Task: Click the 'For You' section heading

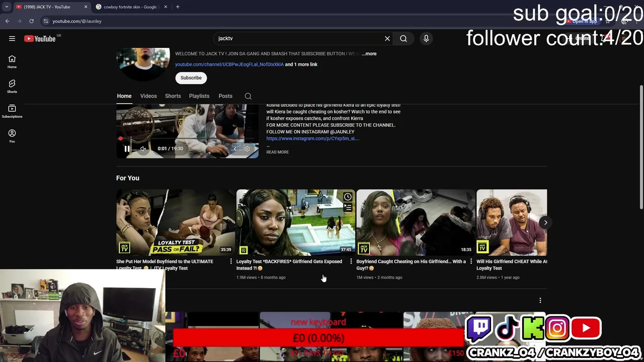Action: (128, 178)
